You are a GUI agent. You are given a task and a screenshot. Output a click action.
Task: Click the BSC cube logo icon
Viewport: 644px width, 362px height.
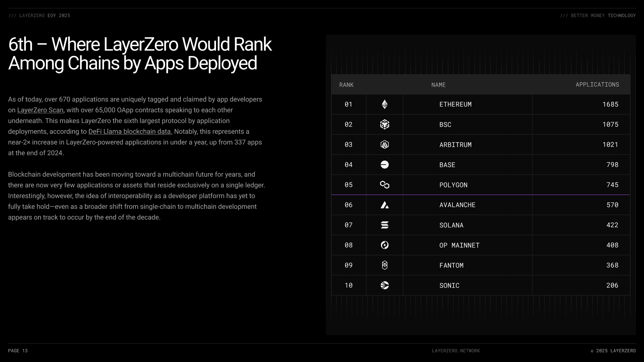385,124
